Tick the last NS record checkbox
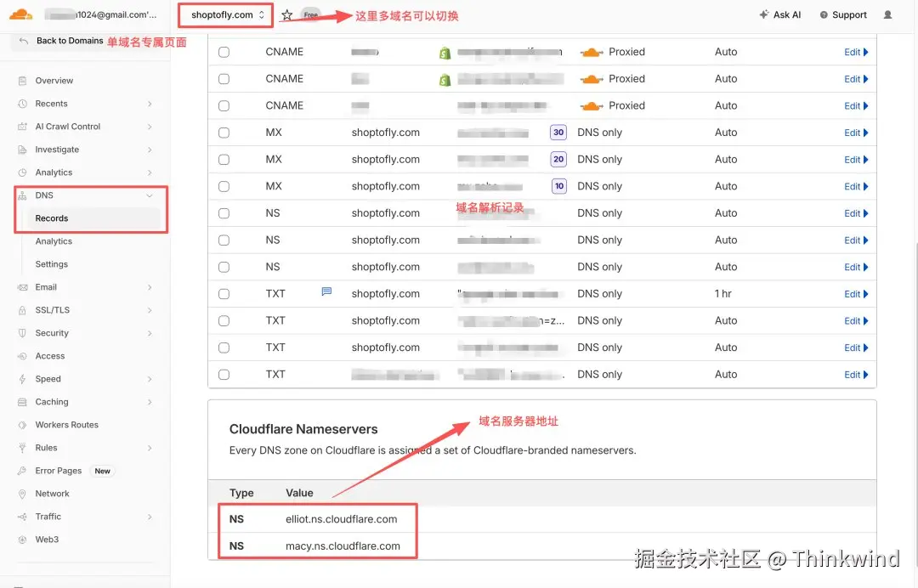The width and height of the screenshot is (918, 588). (x=224, y=268)
